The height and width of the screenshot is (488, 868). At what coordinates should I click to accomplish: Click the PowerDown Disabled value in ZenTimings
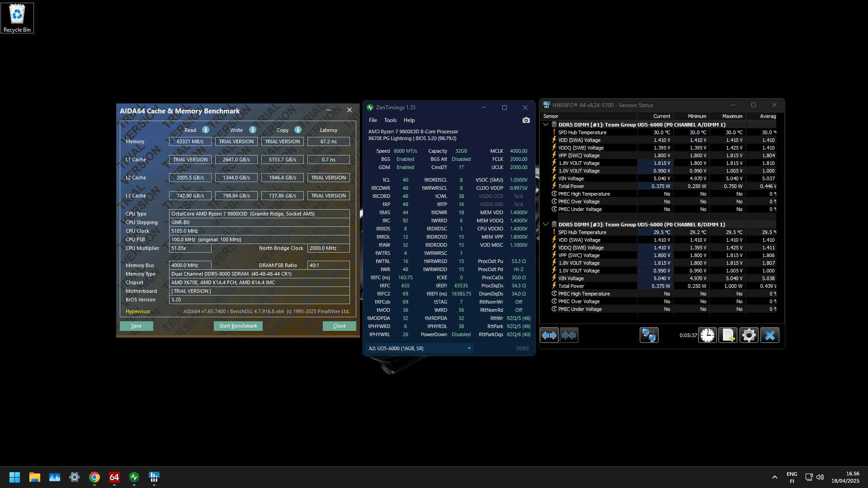click(461, 334)
